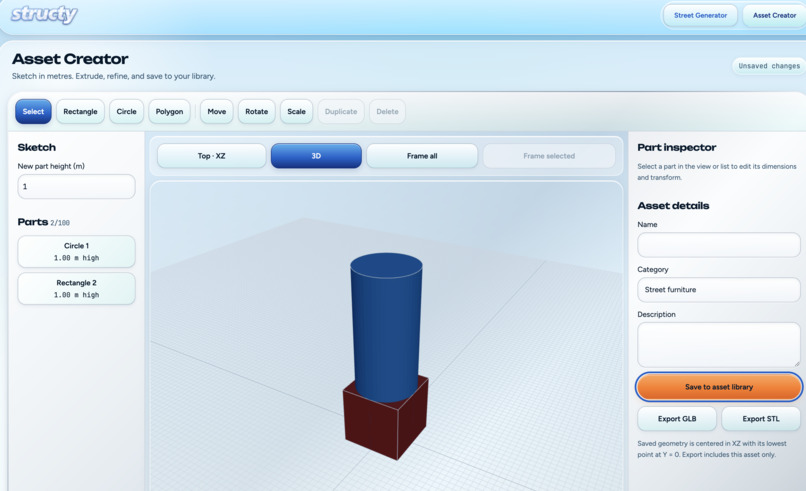The width and height of the screenshot is (806, 491).
Task: Activate the Scale tool
Action: (x=296, y=112)
